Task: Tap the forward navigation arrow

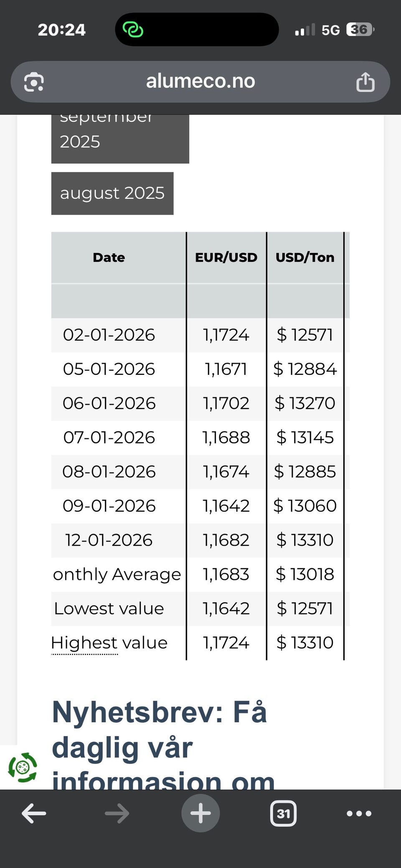Action: pyautogui.click(x=117, y=813)
